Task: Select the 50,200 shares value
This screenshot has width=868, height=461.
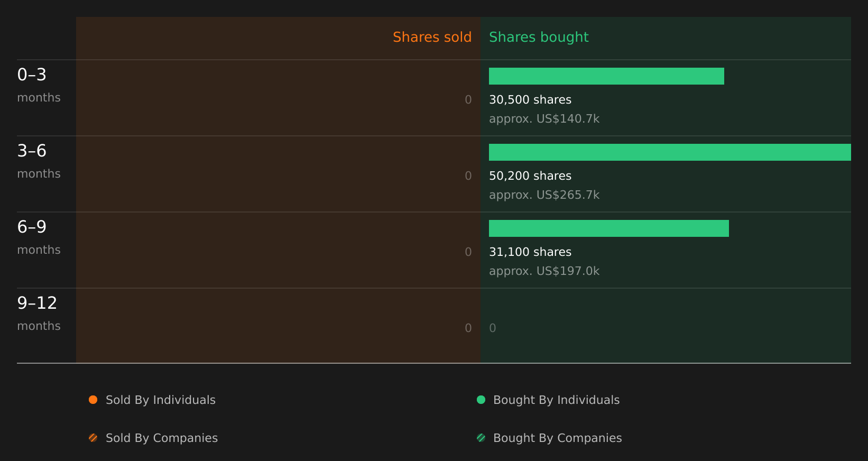Action: tap(530, 176)
